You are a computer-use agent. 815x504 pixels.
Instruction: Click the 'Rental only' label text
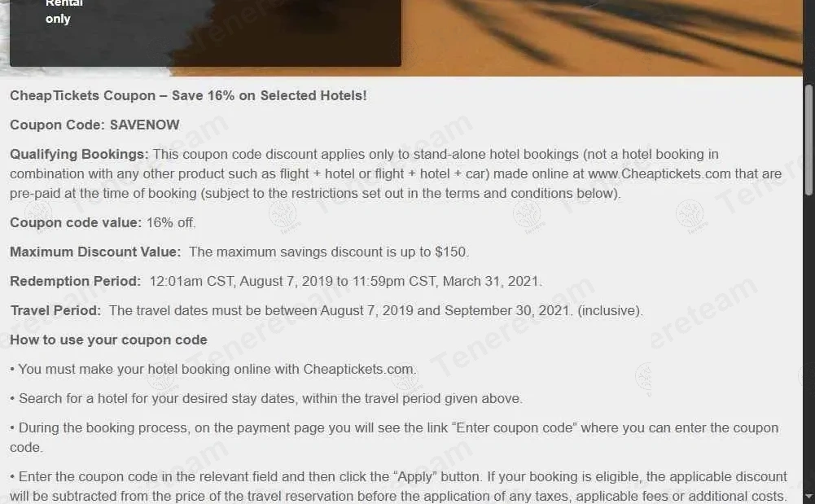point(59,11)
